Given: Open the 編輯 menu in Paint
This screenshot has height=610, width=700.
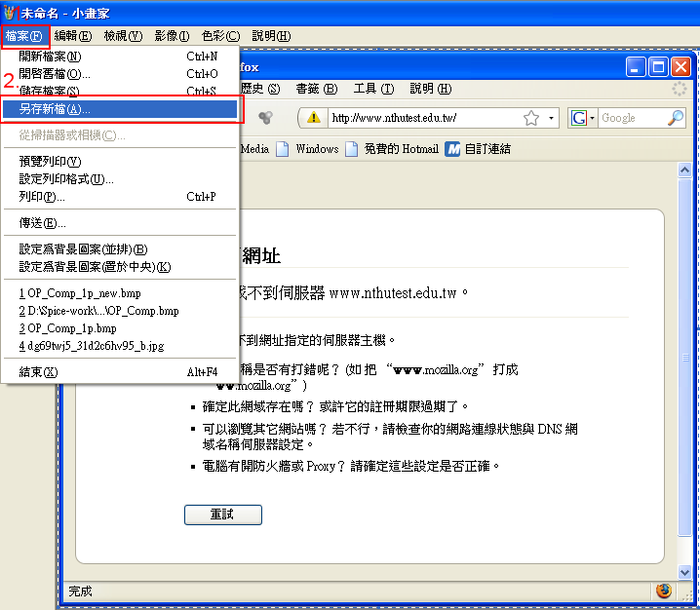Looking at the screenshot, I should pos(73,36).
